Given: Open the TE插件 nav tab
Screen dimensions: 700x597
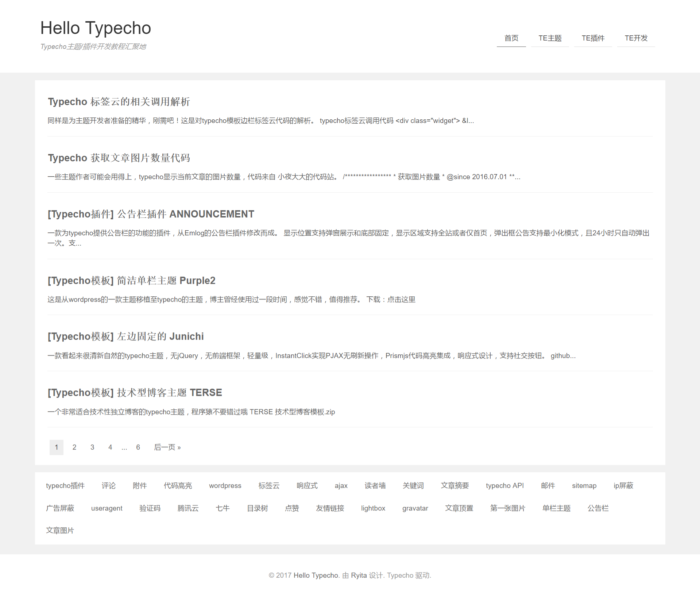Looking at the screenshot, I should 593,38.
